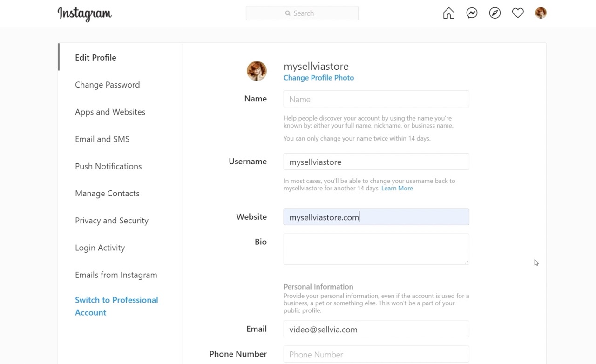Screen dimensions: 596x364
Task: Open the activity heart icon
Action: tap(518, 13)
